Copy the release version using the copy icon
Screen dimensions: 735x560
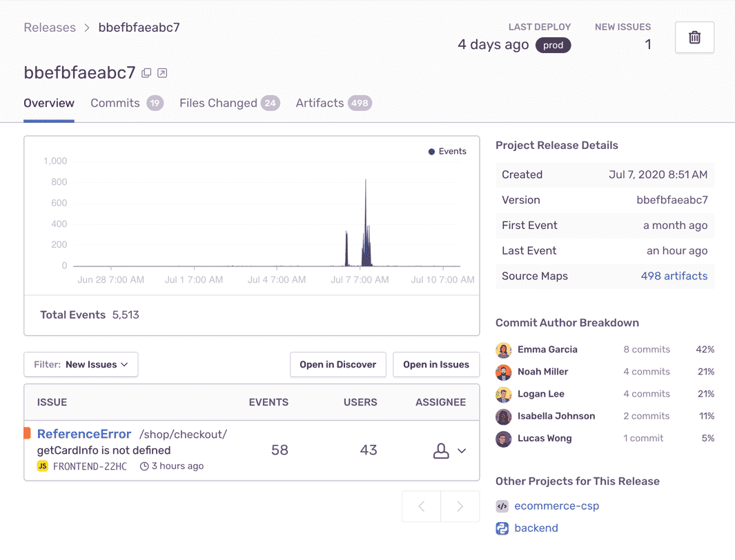coord(146,72)
